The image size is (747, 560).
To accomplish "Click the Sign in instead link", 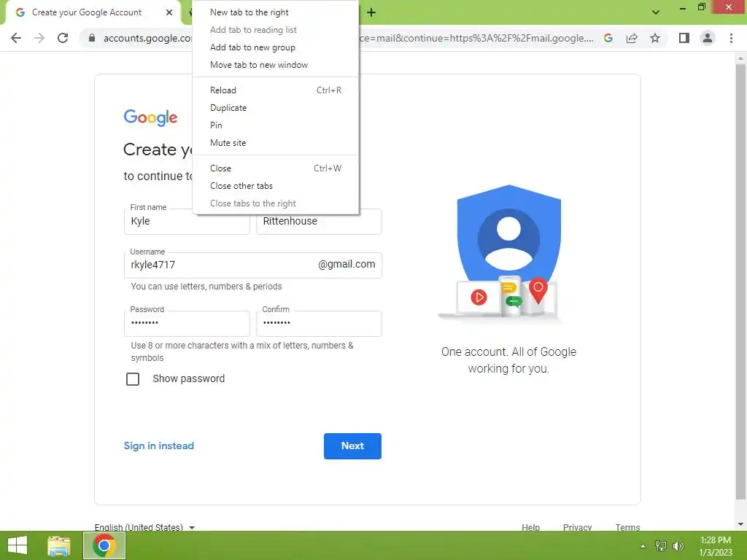I will (x=158, y=446).
